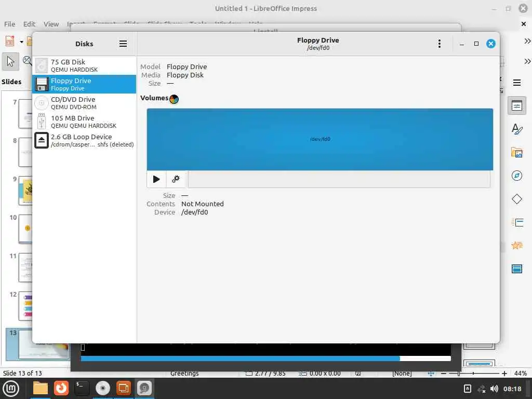Open the View menu in Impress
The height and width of the screenshot is (399, 532).
pyautogui.click(x=51, y=24)
